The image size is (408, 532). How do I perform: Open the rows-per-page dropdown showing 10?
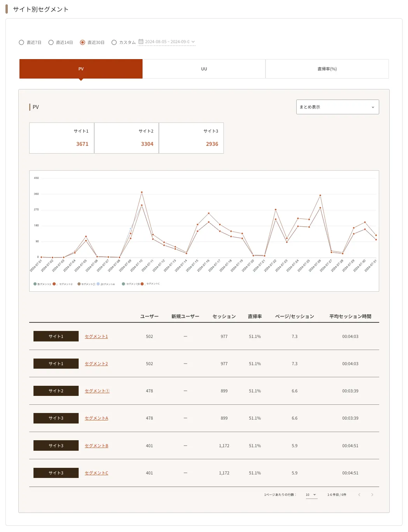pos(311,495)
